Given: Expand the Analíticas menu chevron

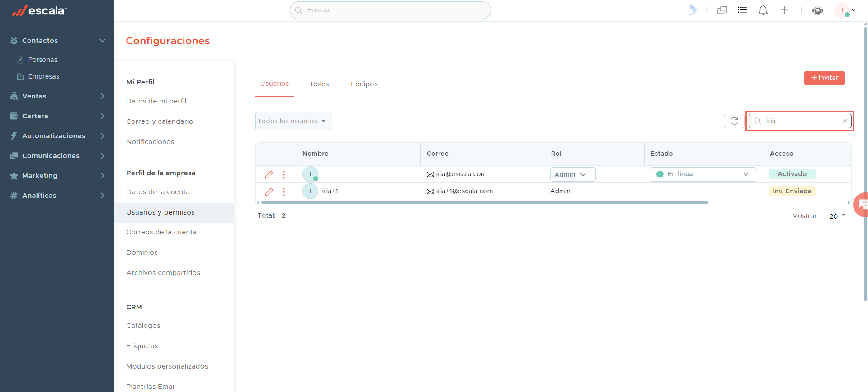Looking at the screenshot, I should [103, 196].
